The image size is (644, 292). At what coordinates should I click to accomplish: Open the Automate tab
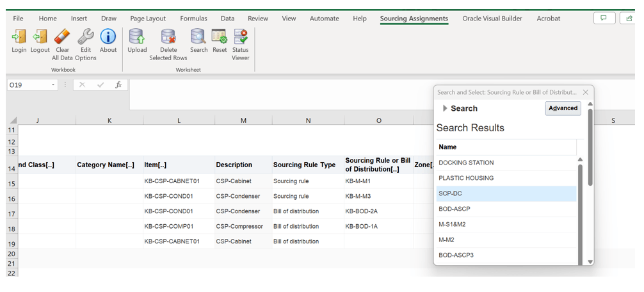(325, 19)
